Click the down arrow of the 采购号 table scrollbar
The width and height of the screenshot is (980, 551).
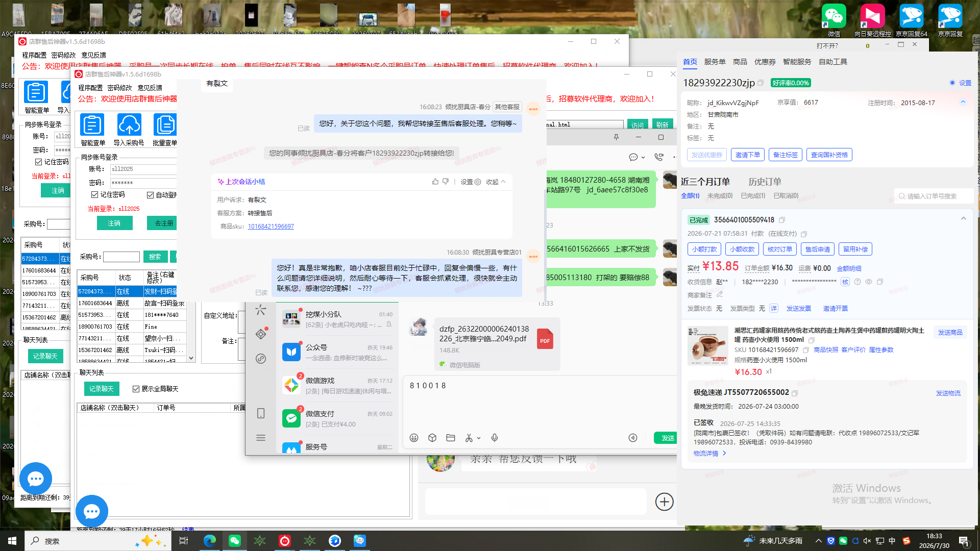click(191, 358)
